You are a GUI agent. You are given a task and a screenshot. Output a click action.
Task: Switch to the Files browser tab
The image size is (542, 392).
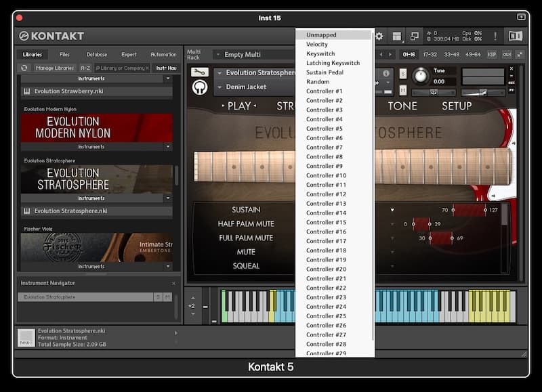(64, 55)
